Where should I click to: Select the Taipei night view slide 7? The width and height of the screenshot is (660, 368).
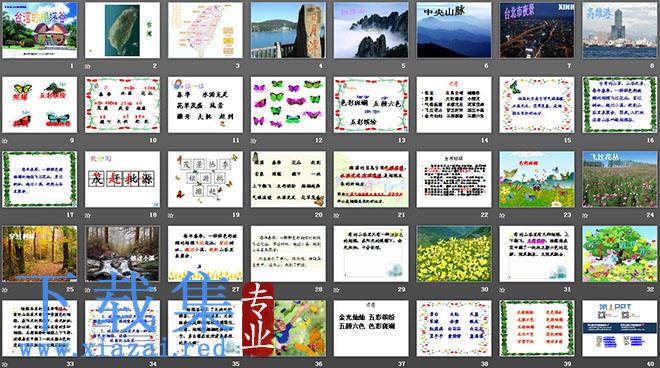(x=537, y=30)
